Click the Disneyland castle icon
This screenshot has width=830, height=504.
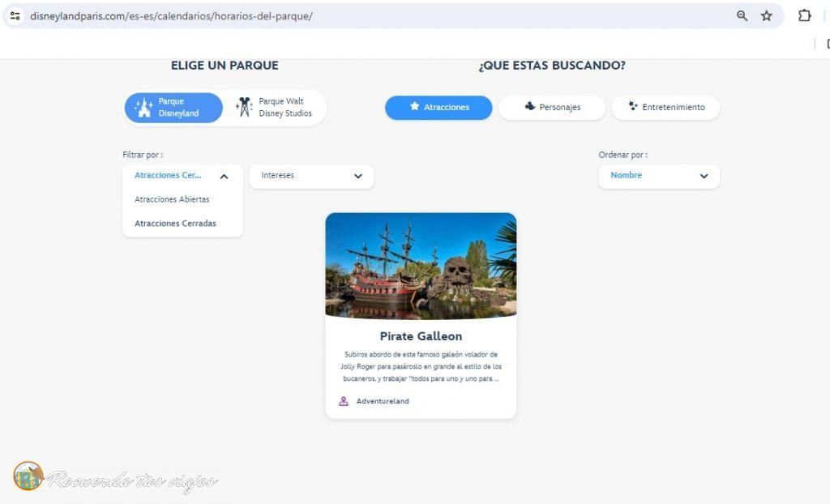coord(143,107)
